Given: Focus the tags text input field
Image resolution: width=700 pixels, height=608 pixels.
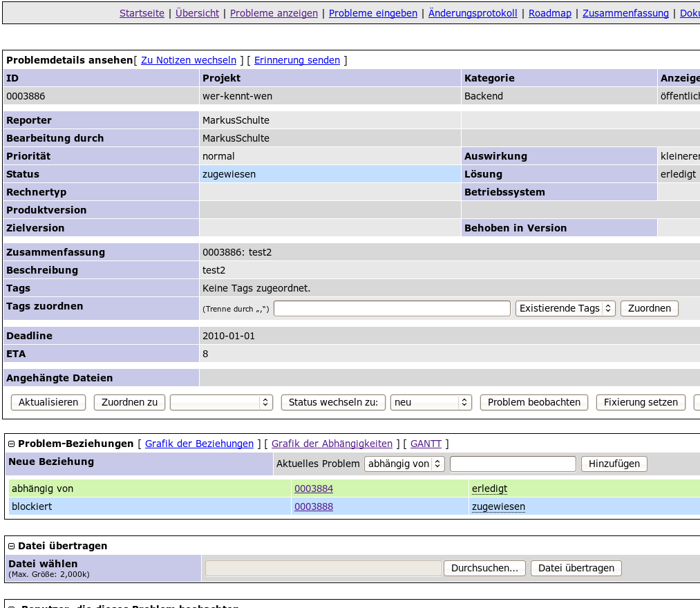Looking at the screenshot, I should (x=392, y=309).
